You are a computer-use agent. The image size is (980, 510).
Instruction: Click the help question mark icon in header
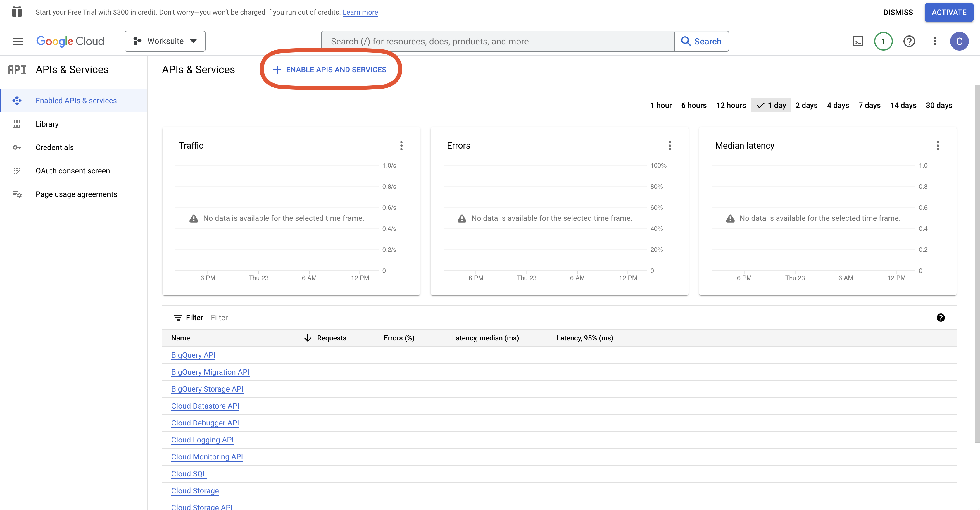(909, 41)
